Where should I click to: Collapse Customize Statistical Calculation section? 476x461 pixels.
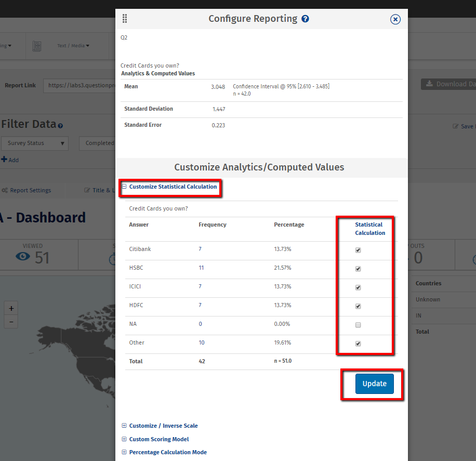[x=124, y=187]
